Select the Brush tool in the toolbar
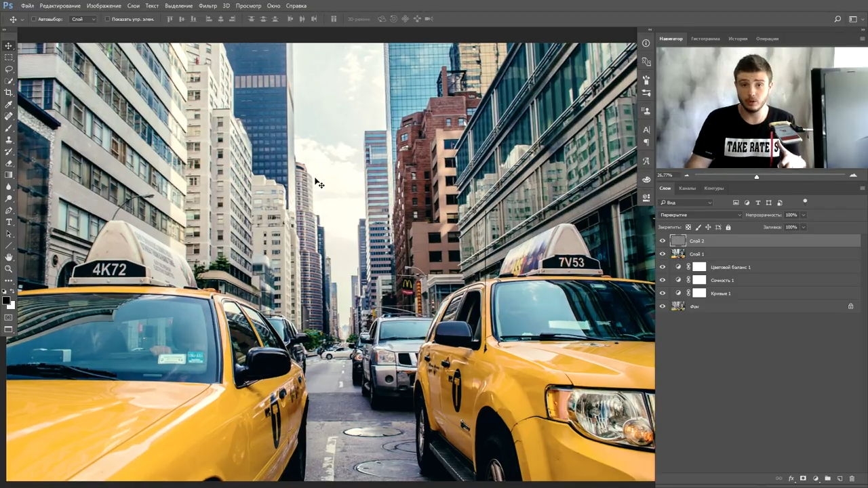The image size is (868, 488). pos(9,128)
